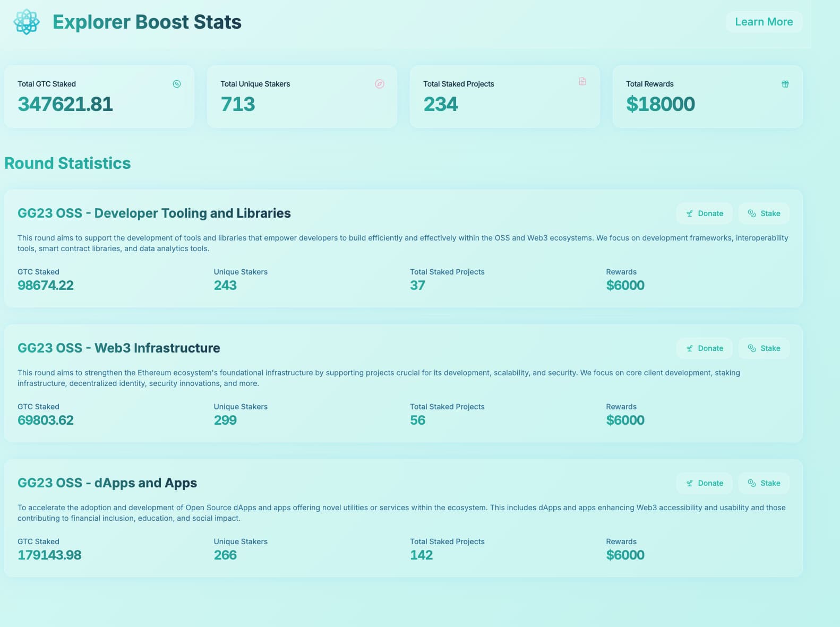Click the 142 Total Staked Projects value
The width and height of the screenshot is (840, 627).
point(422,555)
